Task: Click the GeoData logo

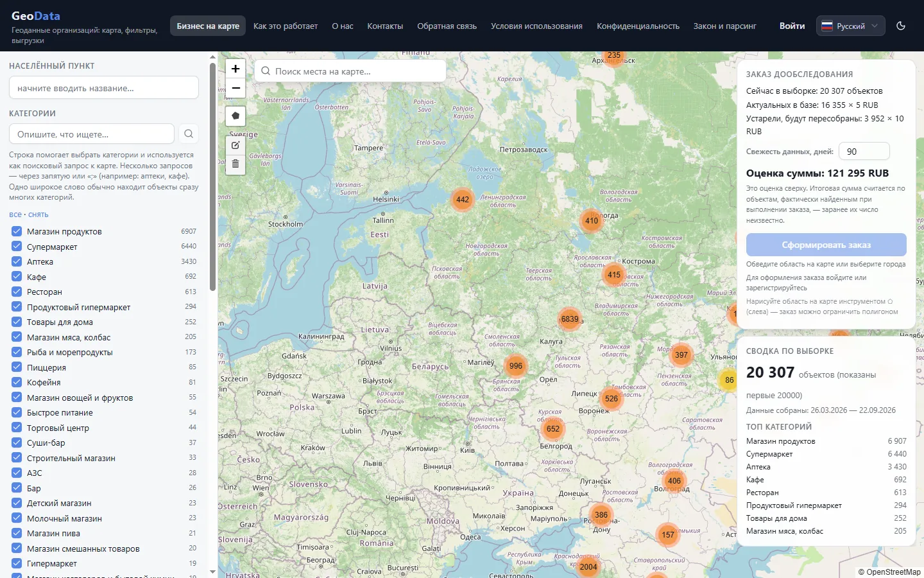Action: pyautogui.click(x=36, y=16)
